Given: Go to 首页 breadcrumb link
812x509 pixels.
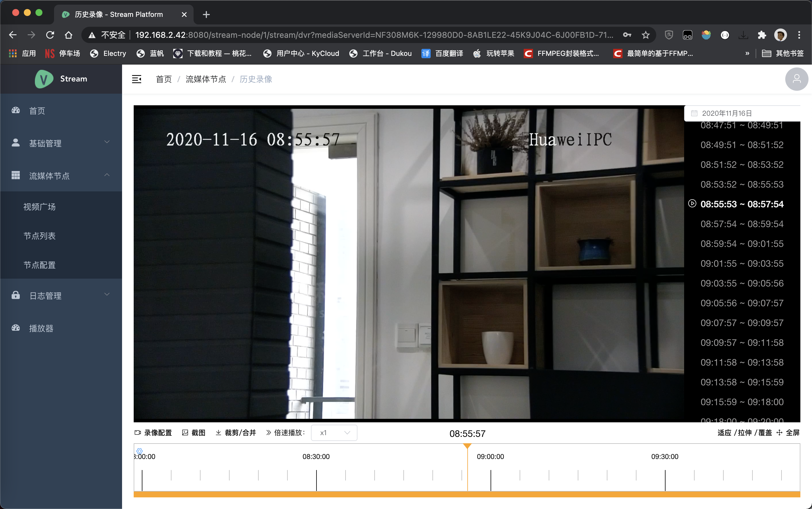Looking at the screenshot, I should (x=164, y=79).
